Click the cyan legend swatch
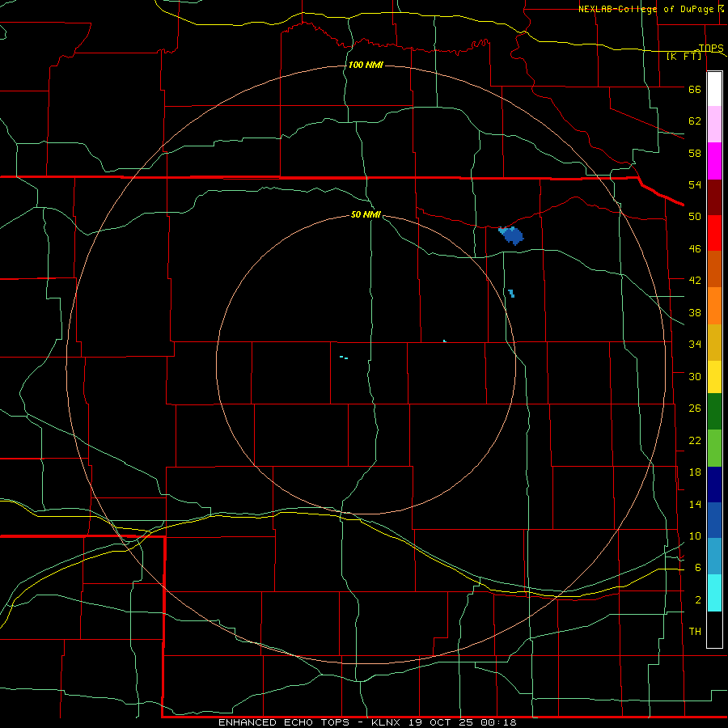Screen dimensions: 728x728 pyautogui.click(x=714, y=593)
